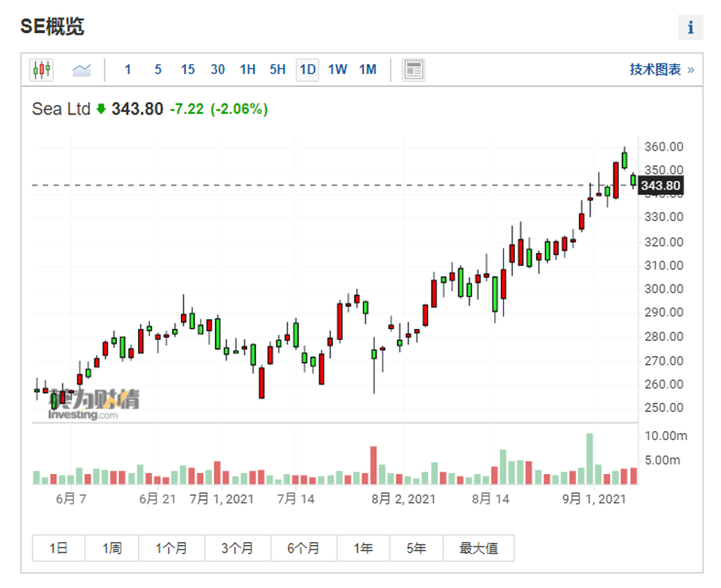Select the 15 minute interval
The image size is (721, 588).
(x=187, y=70)
